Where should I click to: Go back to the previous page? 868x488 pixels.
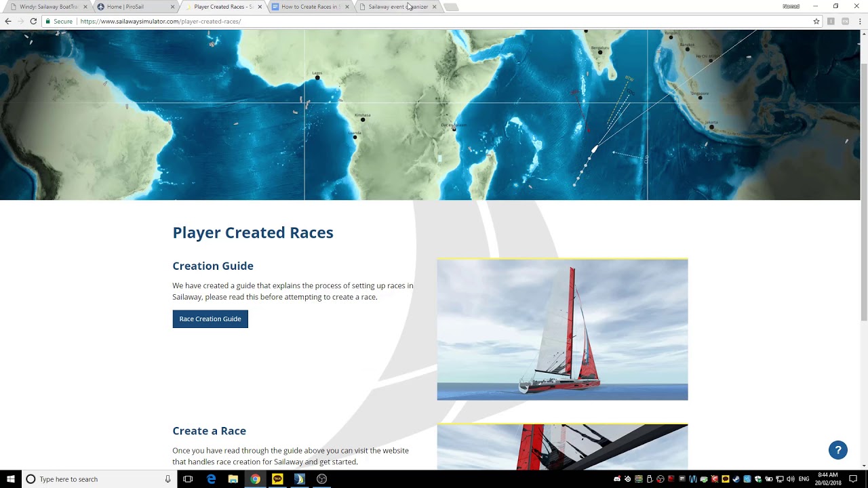point(8,21)
